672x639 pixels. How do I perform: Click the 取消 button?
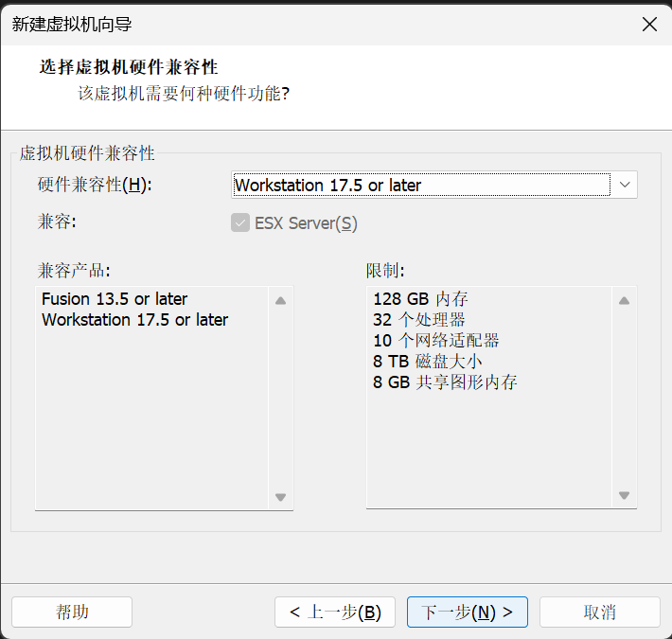599,612
